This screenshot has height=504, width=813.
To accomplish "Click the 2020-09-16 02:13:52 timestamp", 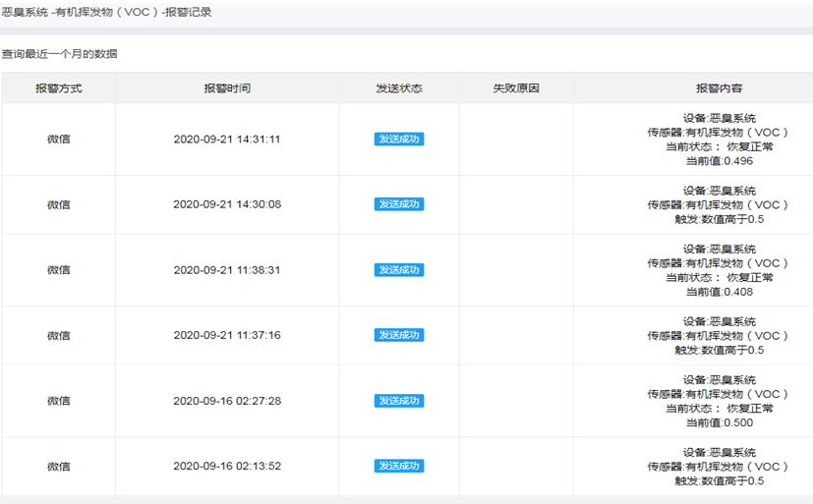I will pyautogui.click(x=227, y=466).
